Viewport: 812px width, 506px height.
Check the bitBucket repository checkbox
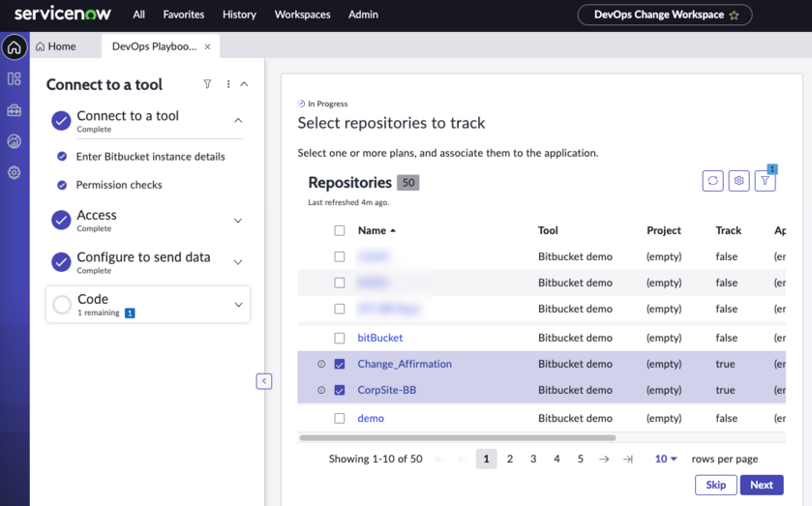pos(339,338)
